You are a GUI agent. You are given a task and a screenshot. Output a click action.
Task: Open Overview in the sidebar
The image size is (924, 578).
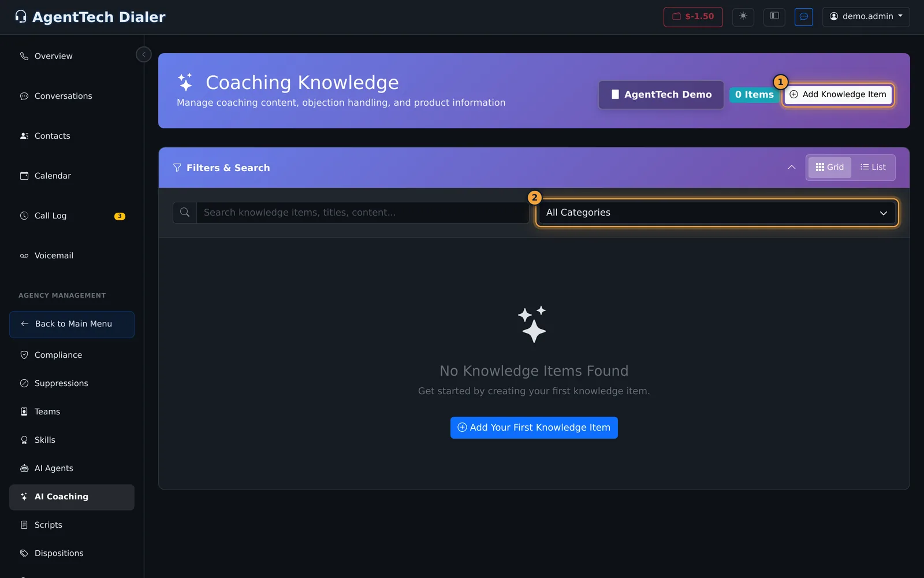click(72, 56)
